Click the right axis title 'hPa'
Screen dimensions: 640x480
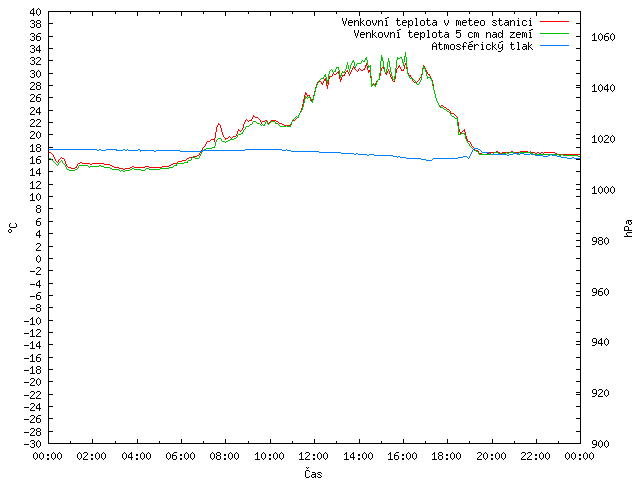coord(628,228)
